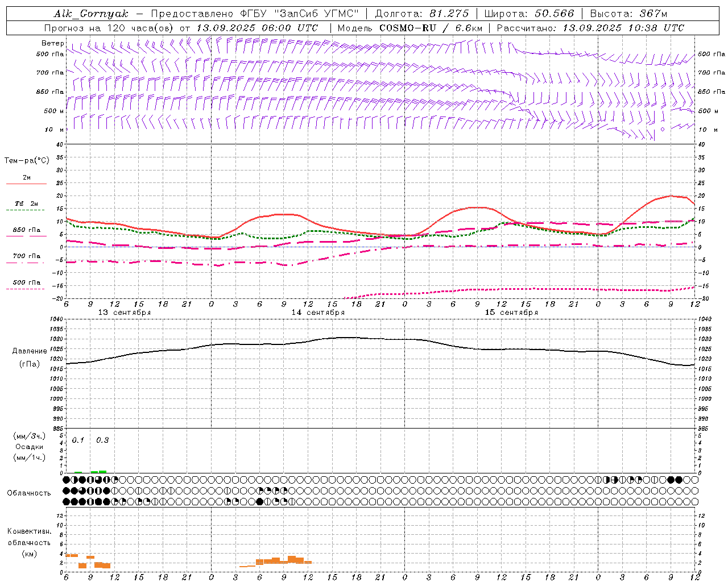The width and height of the screenshot is (728, 582).
Task: Select the left 700 гПа wind level label
Action: [50, 73]
